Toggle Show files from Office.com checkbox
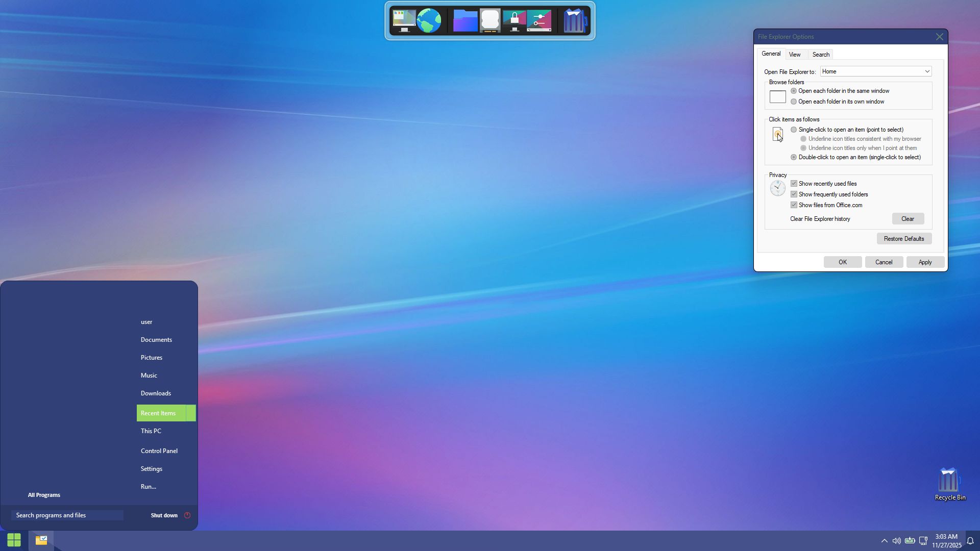Screen dimensions: 980x551 [794, 205]
